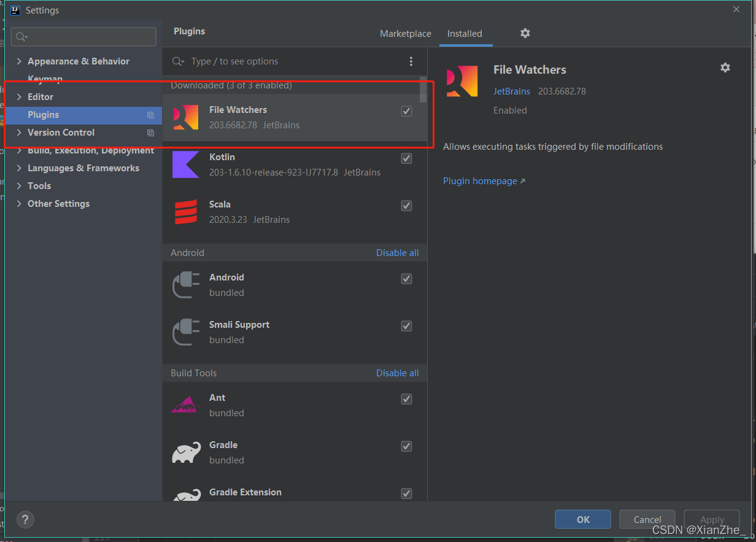The image size is (756, 542).
Task: Uncheck the Smali Support checkbox
Action: (x=406, y=326)
